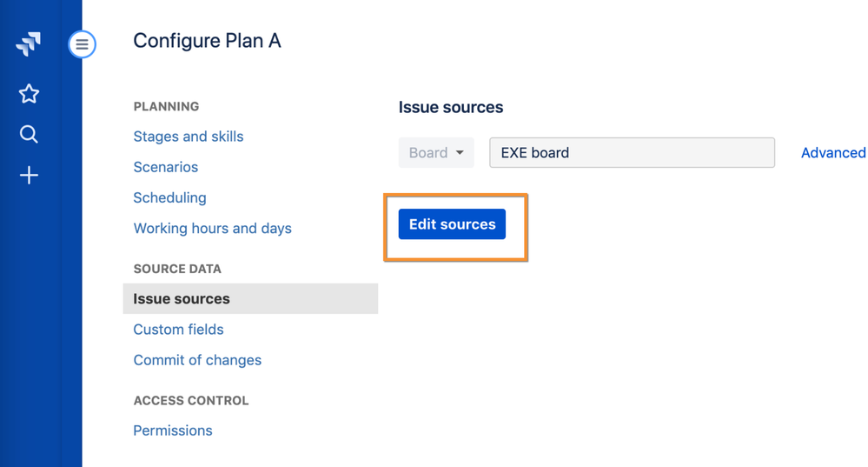Click the EXE board input field
The width and height of the screenshot is (868, 467).
coord(632,152)
